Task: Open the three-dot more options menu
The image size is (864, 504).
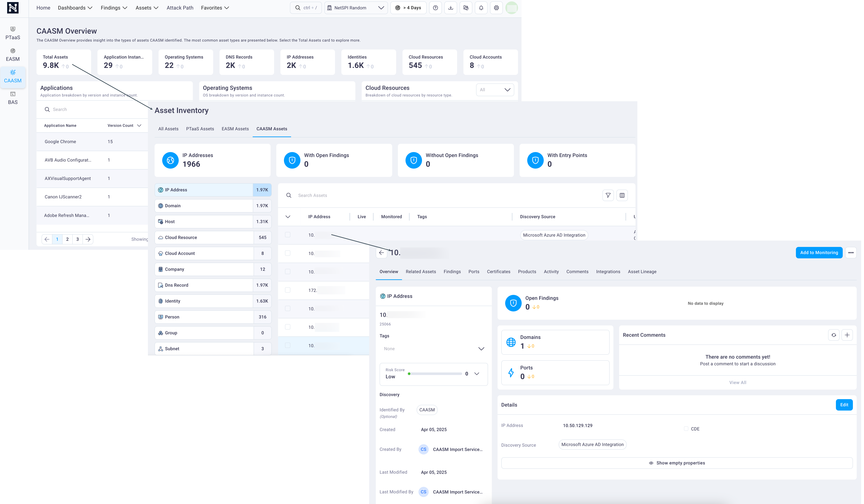Action: coord(851,253)
